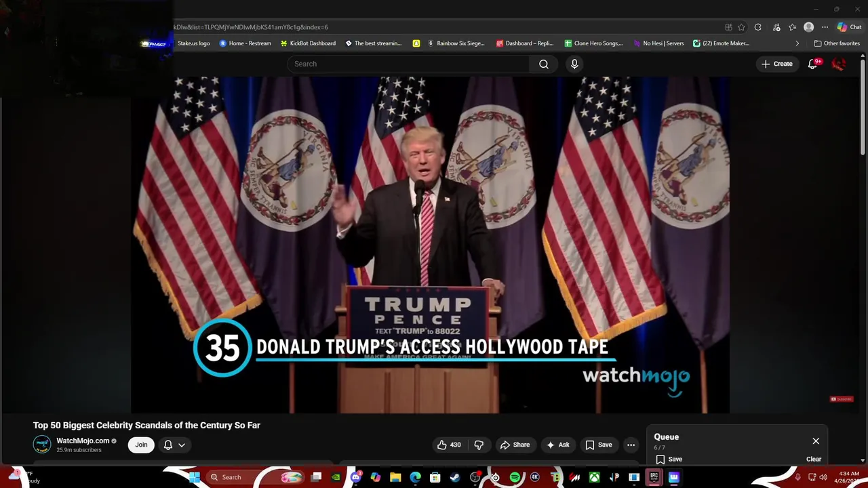Open Clone Hero Songs bookmark
Viewport: 868px width, 488px height.
pos(593,43)
